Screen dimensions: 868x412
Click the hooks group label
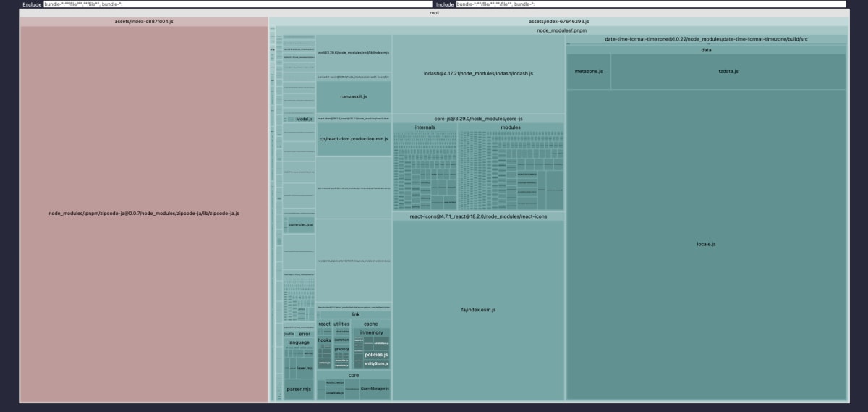(x=325, y=340)
